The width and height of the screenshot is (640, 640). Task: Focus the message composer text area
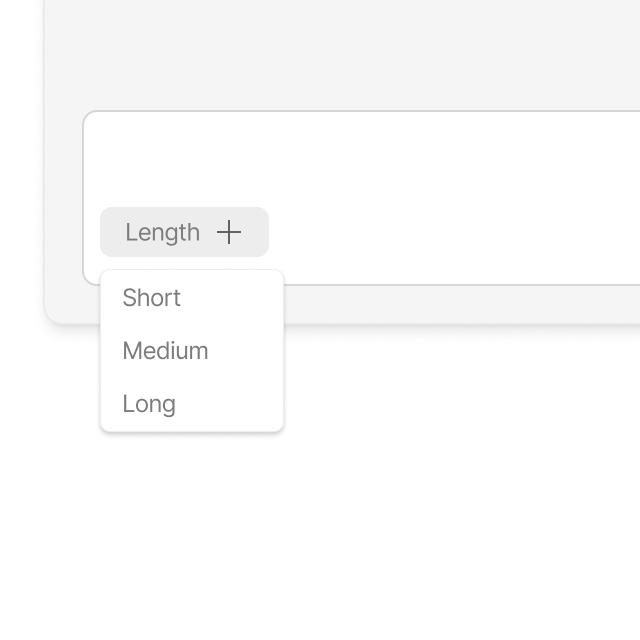click(360, 160)
